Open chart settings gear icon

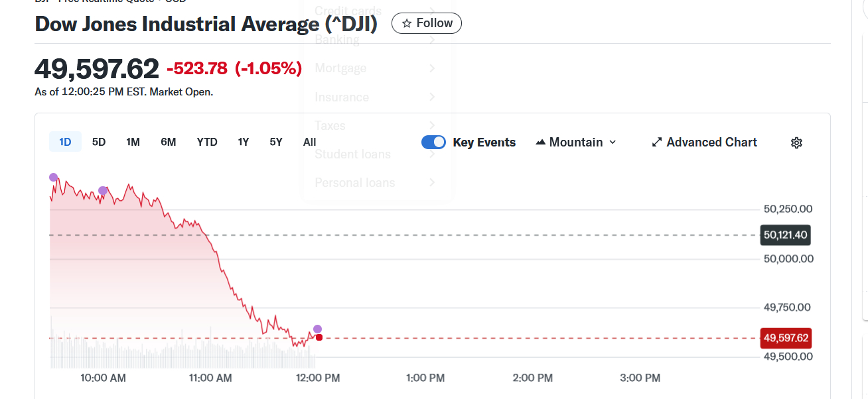[797, 142]
